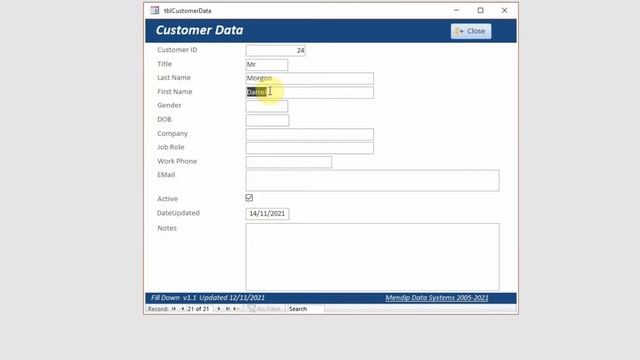Click the empty DOB field

click(267, 120)
